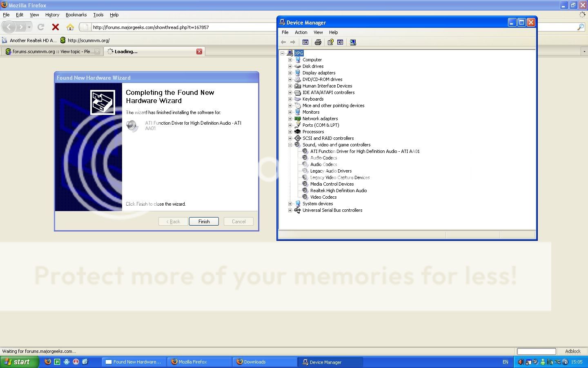
Task: Expand the Display adapters node
Action: point(290,73)
